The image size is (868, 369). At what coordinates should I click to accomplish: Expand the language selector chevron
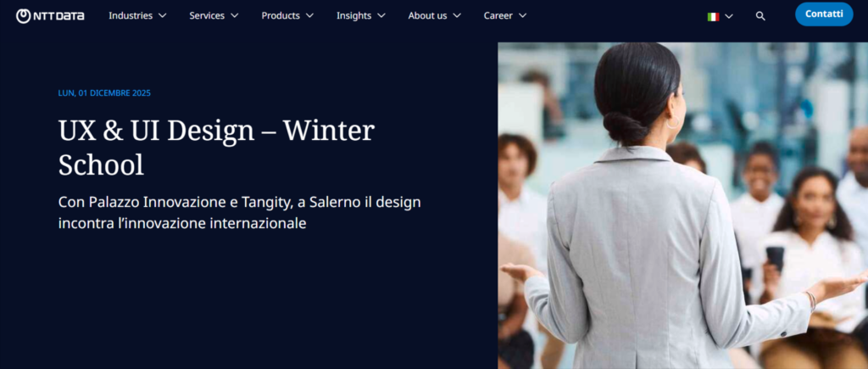[x=729, y=17]
